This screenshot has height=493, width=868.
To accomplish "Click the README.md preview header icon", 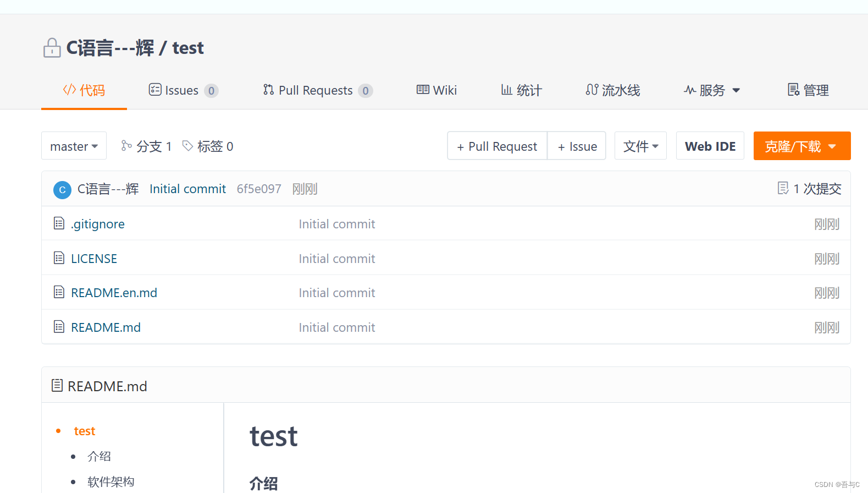I will coord(57,385).
